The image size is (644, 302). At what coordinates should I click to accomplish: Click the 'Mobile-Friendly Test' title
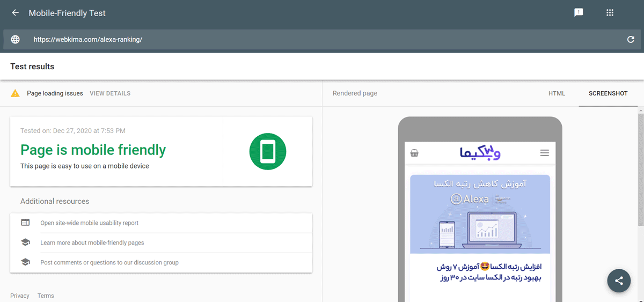click(x=67, y=13)
